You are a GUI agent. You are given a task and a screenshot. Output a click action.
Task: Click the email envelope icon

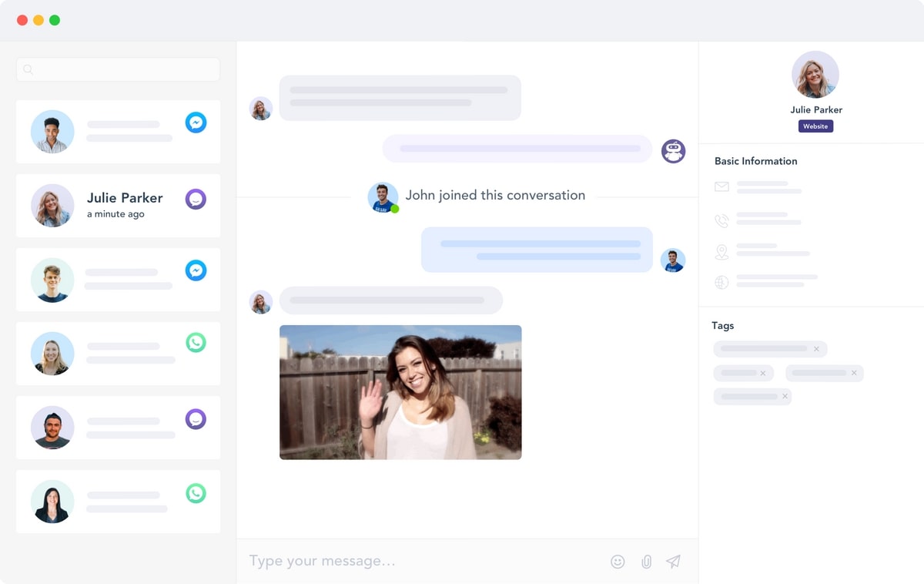pyautogui.click(x=721, y=186)
